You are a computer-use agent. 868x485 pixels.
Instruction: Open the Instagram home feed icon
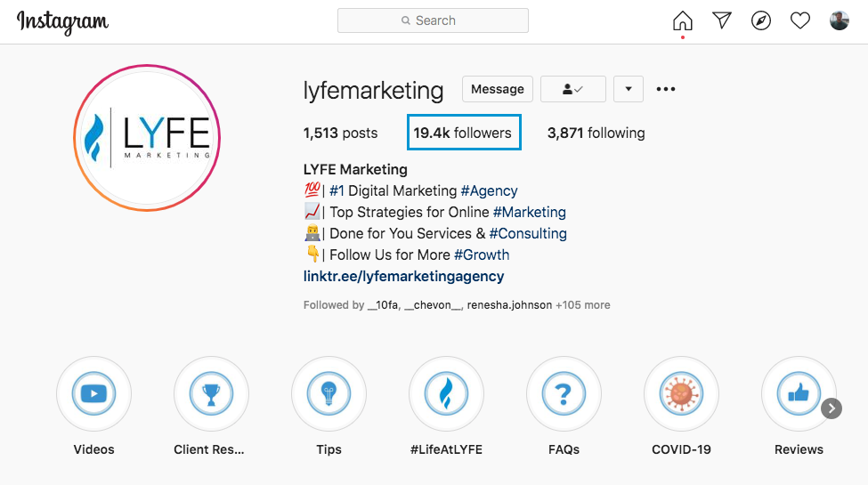click(683, 21)
